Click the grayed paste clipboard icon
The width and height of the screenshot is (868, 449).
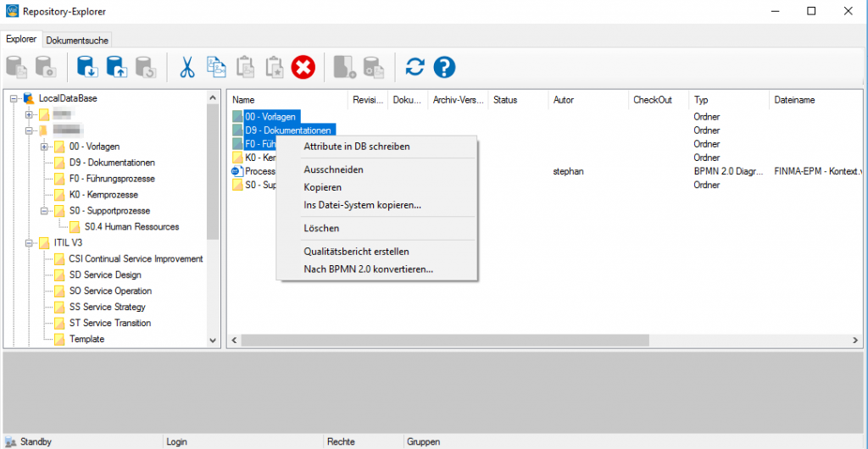245,67
